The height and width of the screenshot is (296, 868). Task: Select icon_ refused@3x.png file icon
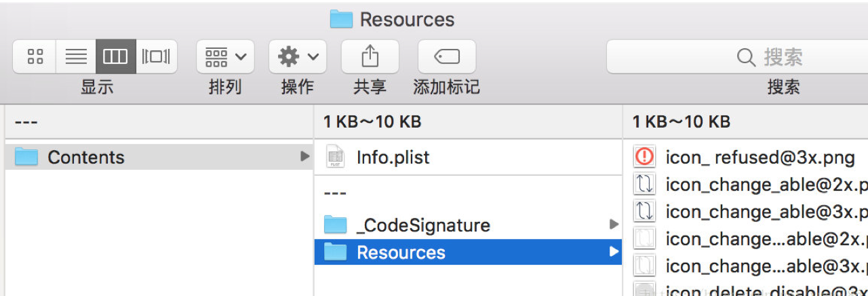point(644,158)
